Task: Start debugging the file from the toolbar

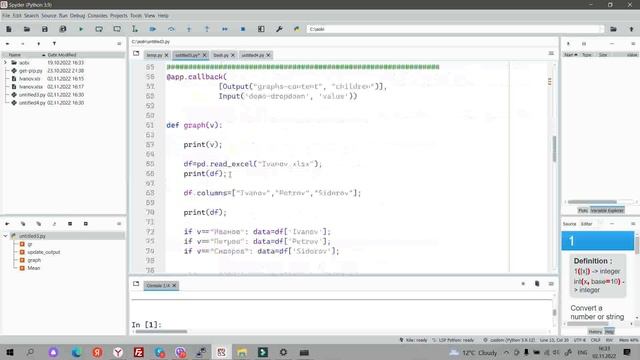Action: pyautogui.click(x=153, y=29)
